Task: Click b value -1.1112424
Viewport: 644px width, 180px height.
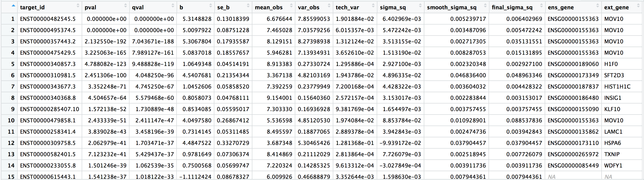Action: 195,177
